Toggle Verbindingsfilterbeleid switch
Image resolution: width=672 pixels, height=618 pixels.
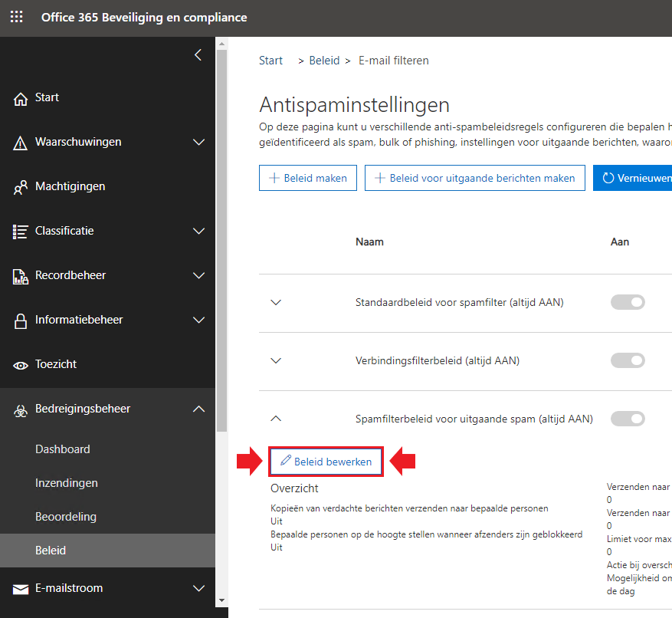[x=628, y=360]
